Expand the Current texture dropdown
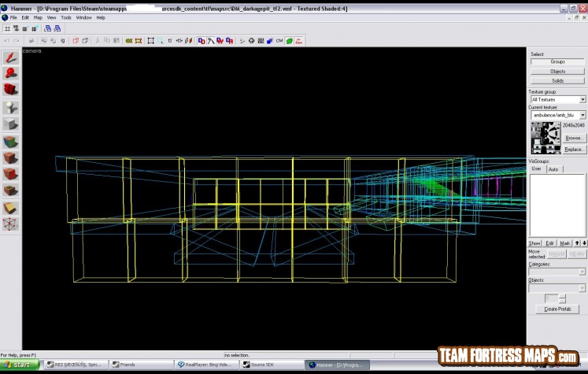The width and height of the screenshot is (588, 374). click(x=582, y=115)
